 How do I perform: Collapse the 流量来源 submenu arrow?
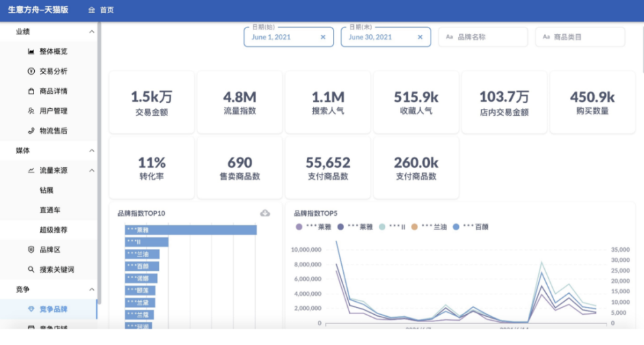click(92, 171)
